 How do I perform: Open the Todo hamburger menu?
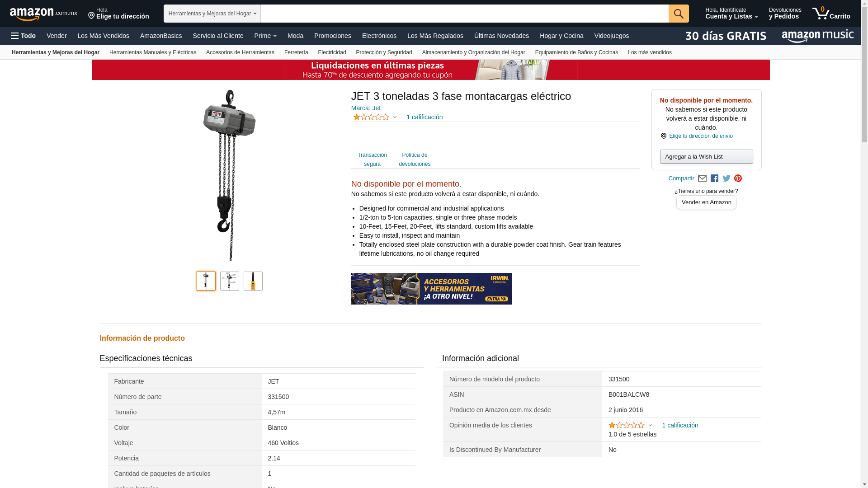pyautogui.click(x=24, y=36)
